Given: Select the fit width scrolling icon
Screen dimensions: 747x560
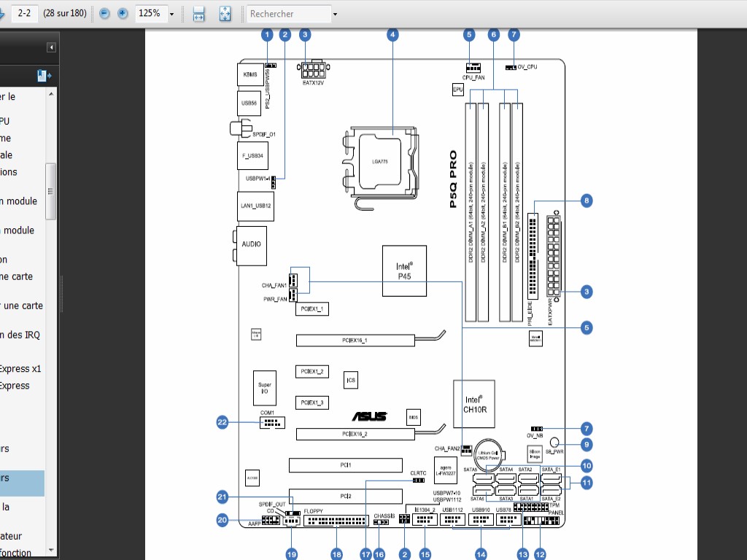Looking at the screenshot, I should 198,15.
